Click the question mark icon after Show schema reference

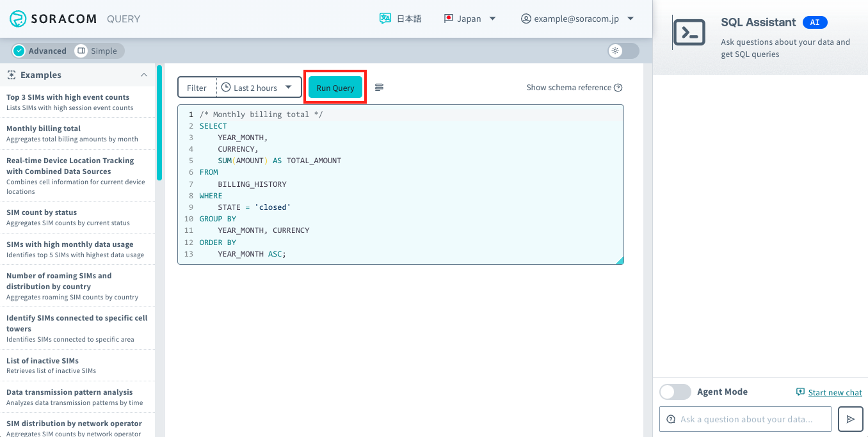pos(616,87)
